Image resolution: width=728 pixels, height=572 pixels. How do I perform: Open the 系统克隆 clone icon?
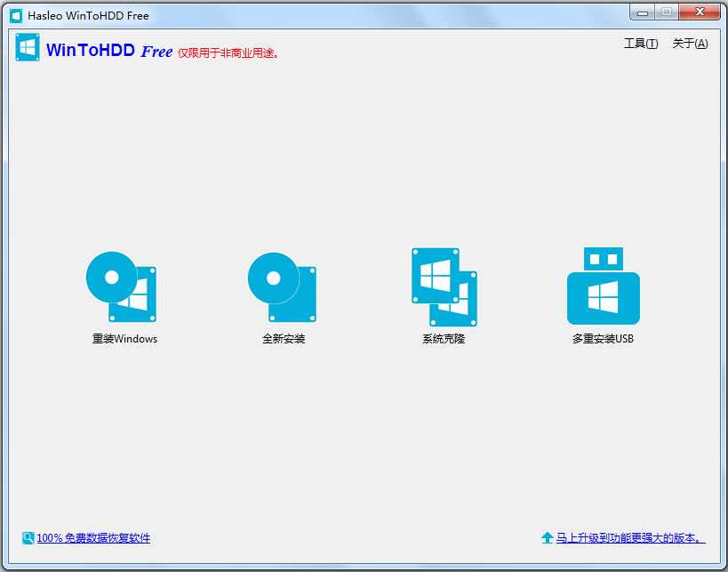click(x=444, y=286)
